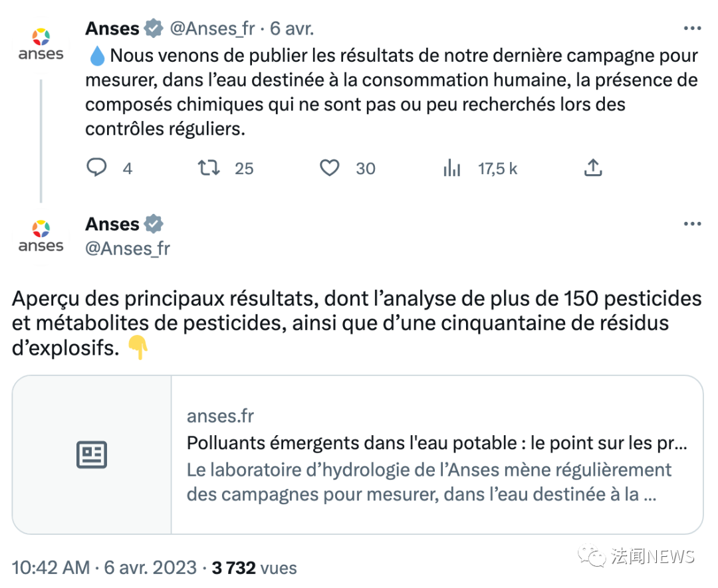Image resolution: width=718 pixels, height=588 pixels.
Task: Retweet the first Anses tweet
Action: [209, 168]
